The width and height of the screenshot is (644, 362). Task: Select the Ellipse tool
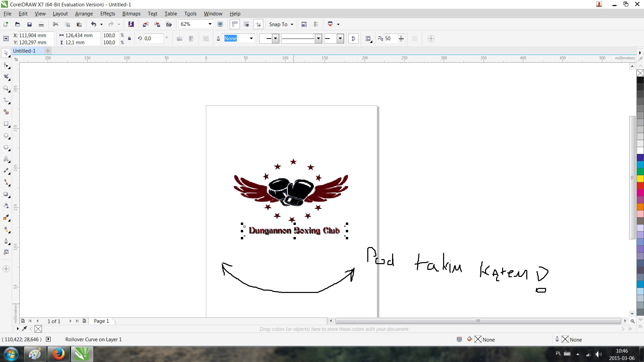point(6,136)
